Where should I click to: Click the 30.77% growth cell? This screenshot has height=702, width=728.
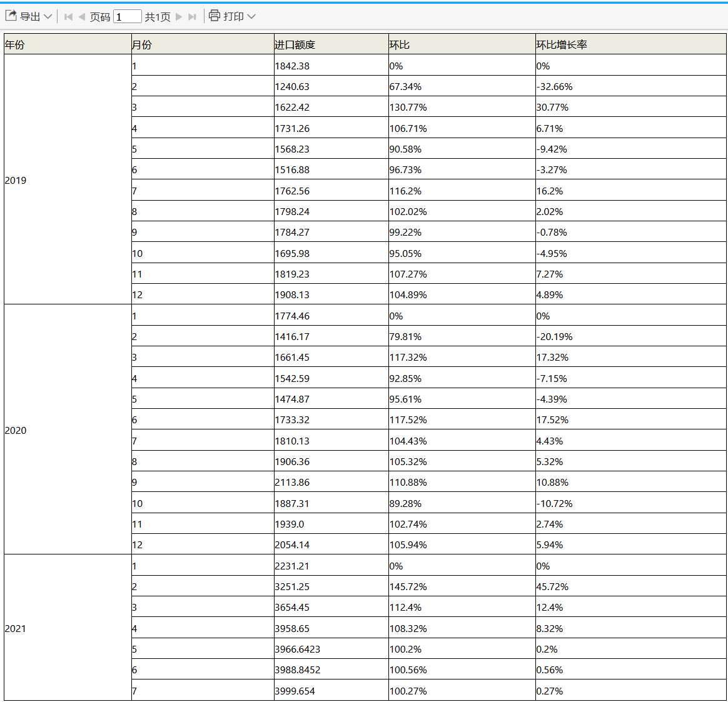631,107
